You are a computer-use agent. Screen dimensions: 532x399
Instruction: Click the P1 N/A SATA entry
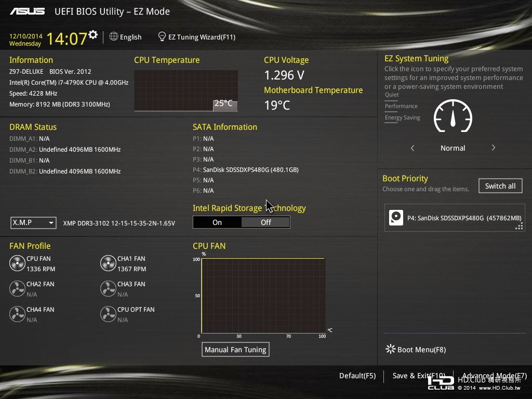tap(203, 138)
